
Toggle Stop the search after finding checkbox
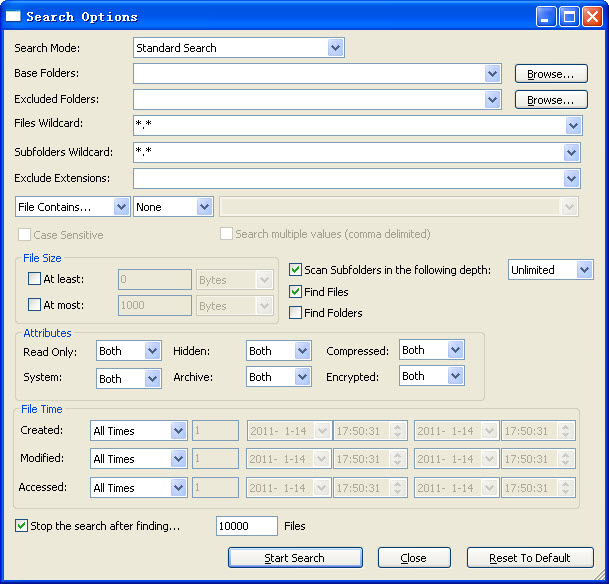point(22,526)
